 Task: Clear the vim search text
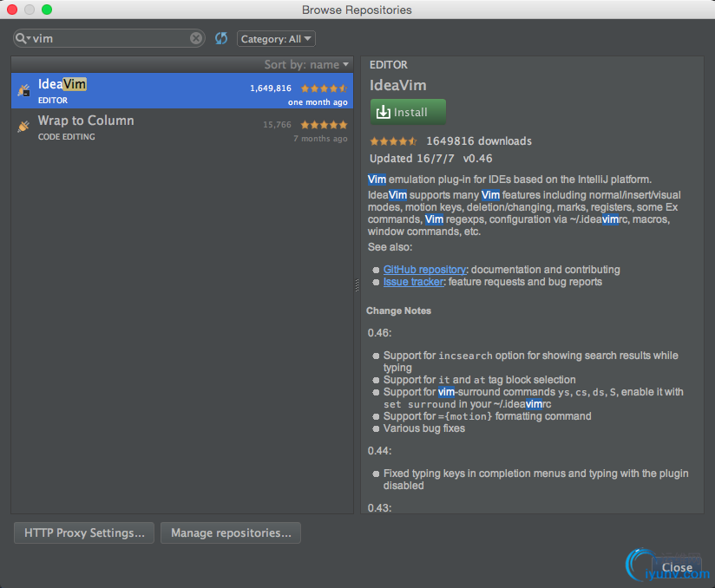(x=196, y=38)
